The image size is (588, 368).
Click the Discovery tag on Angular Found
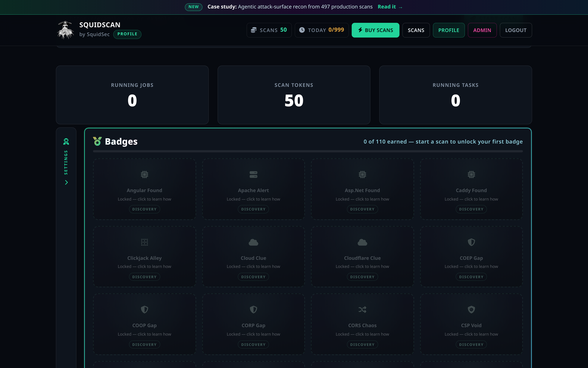pos(144,209)
